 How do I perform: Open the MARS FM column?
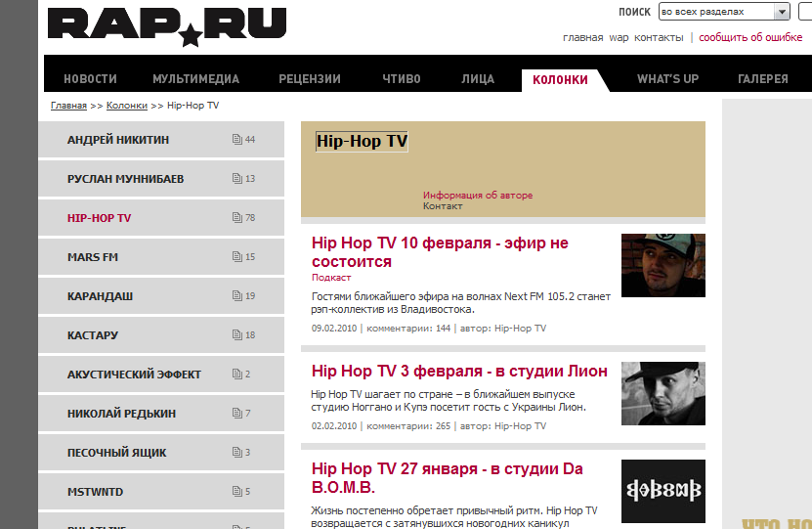(93, 257)
